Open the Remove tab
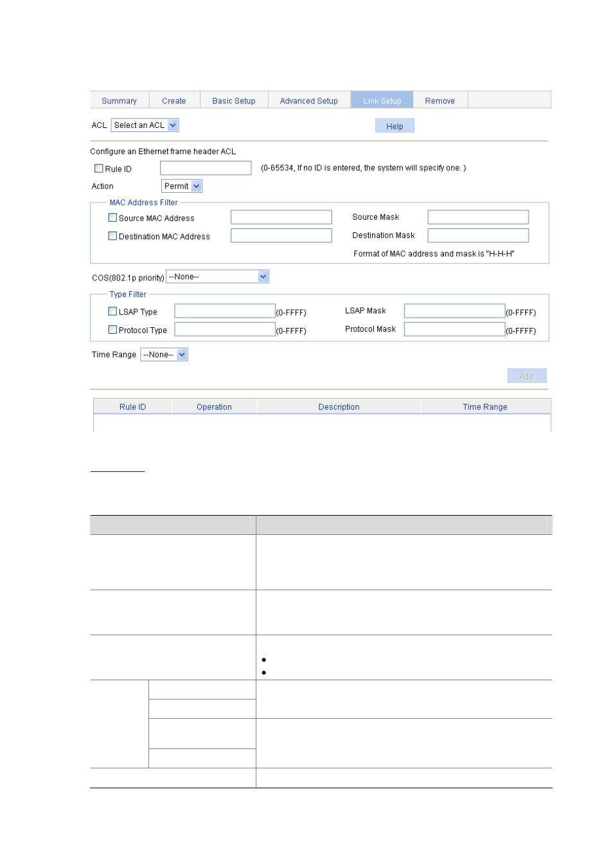The width and height of the screenshot is (613, 868). (440, 100)
